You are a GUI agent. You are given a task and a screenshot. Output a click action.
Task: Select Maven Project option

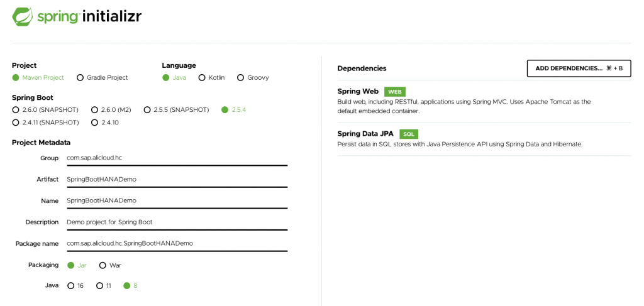38,77
